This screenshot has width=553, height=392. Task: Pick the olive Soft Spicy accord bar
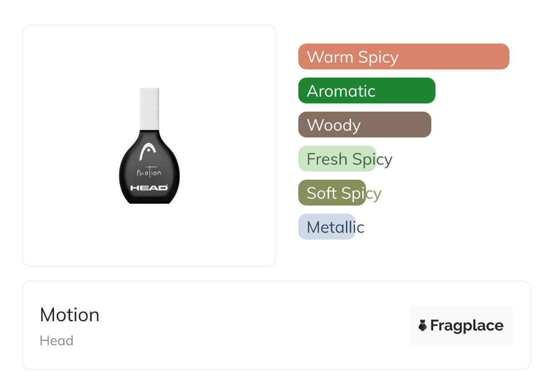[331, 193]
